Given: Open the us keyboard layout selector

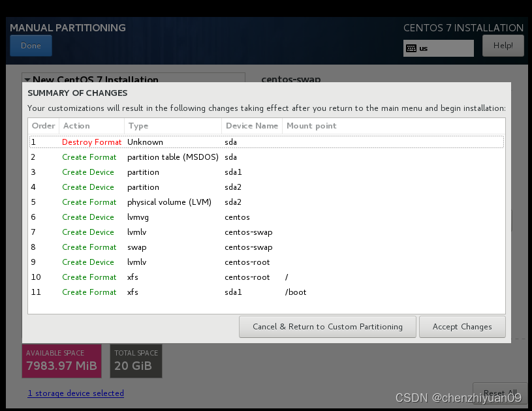Looking at the screenshot, I should [439, 48].
